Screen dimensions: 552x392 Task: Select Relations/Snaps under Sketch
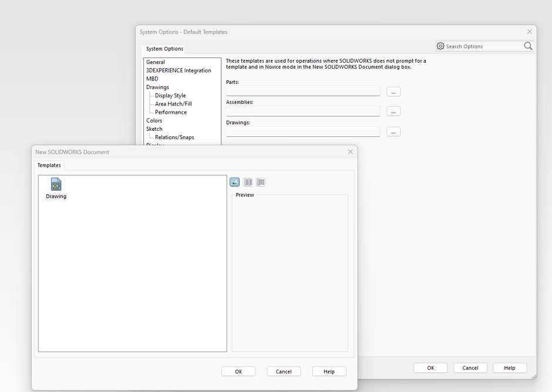(174, 137)
